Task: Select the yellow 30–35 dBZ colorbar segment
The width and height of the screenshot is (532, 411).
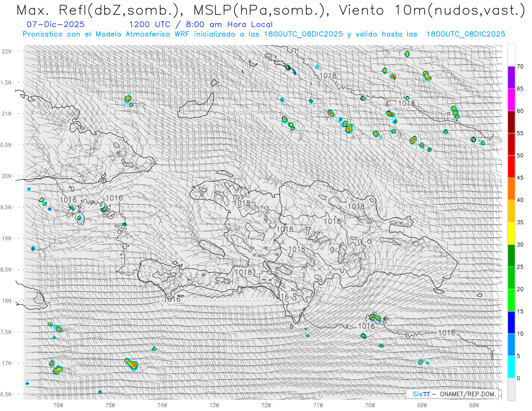Action: pyautogui.click(x=511, y=233)
